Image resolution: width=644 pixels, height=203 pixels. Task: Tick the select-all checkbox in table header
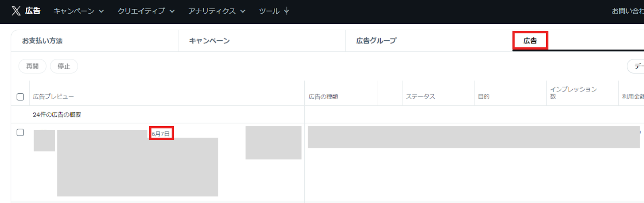click(20, 97)
